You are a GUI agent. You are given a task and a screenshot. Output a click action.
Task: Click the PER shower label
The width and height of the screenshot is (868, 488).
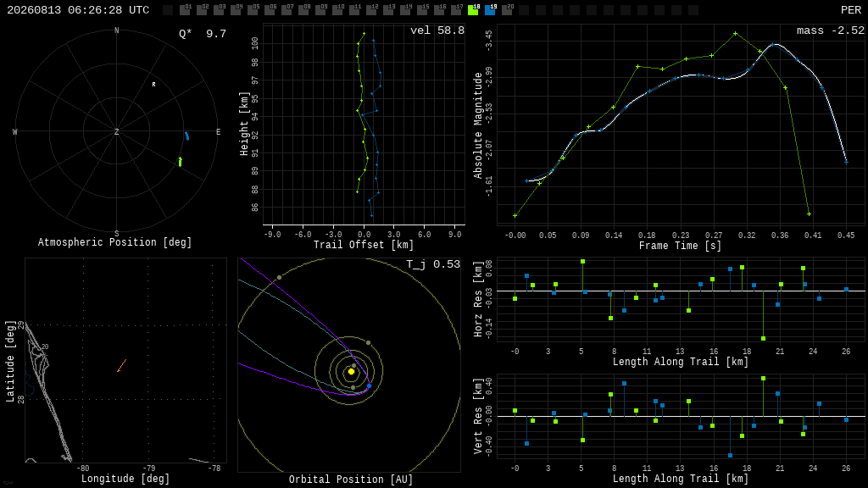[x=851, y=10]
